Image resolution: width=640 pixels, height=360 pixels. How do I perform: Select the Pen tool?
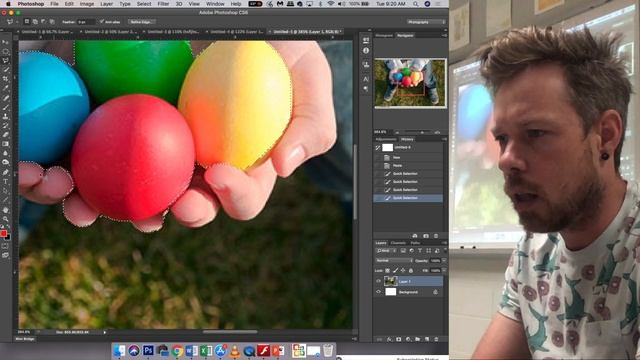point(6,172)
